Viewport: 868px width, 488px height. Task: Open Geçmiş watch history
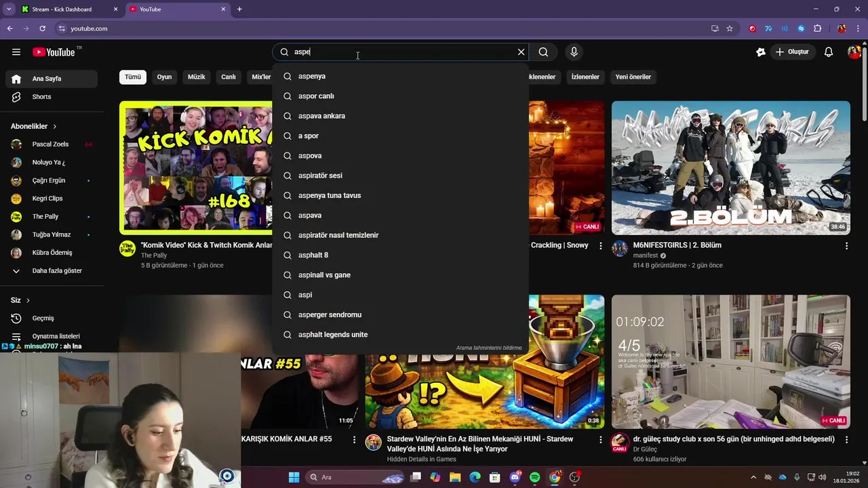tap(52, 319)
